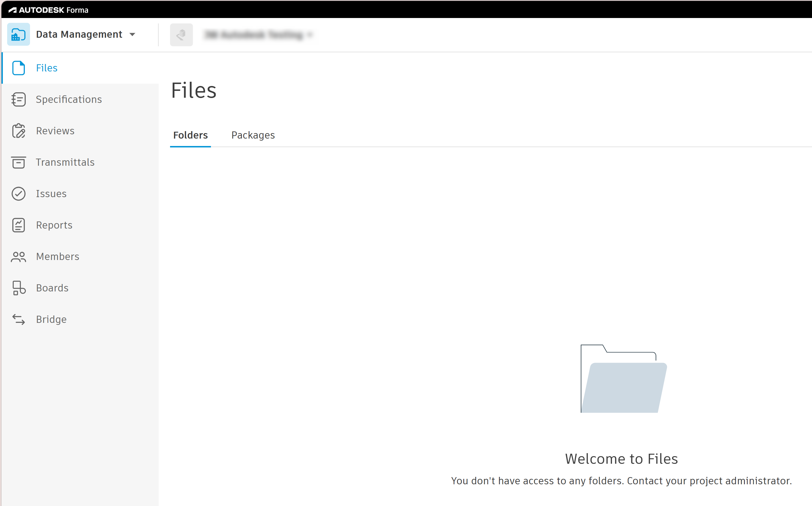Click the Members people icon

18,257
